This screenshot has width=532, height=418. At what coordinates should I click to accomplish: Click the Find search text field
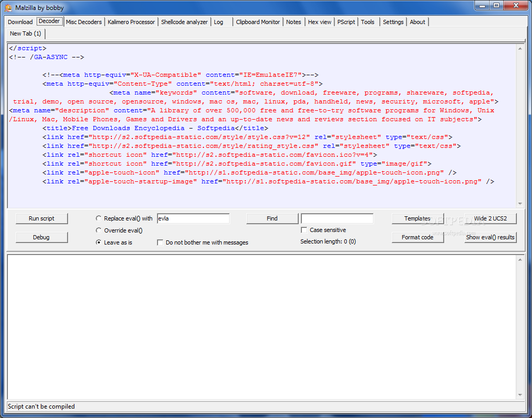(x=337, y=218)
